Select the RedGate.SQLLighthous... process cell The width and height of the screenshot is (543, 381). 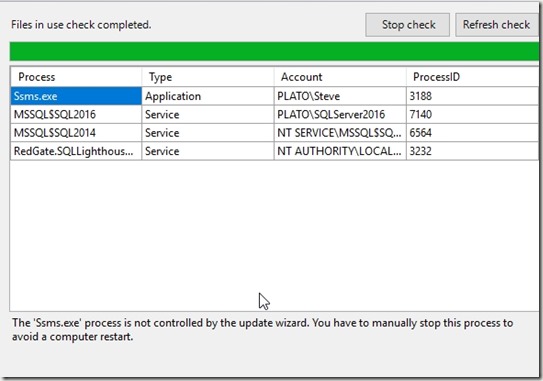76,151
